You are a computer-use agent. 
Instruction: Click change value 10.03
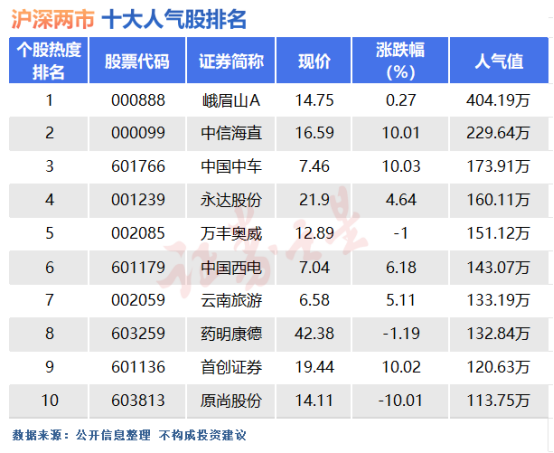click(401, 166)
